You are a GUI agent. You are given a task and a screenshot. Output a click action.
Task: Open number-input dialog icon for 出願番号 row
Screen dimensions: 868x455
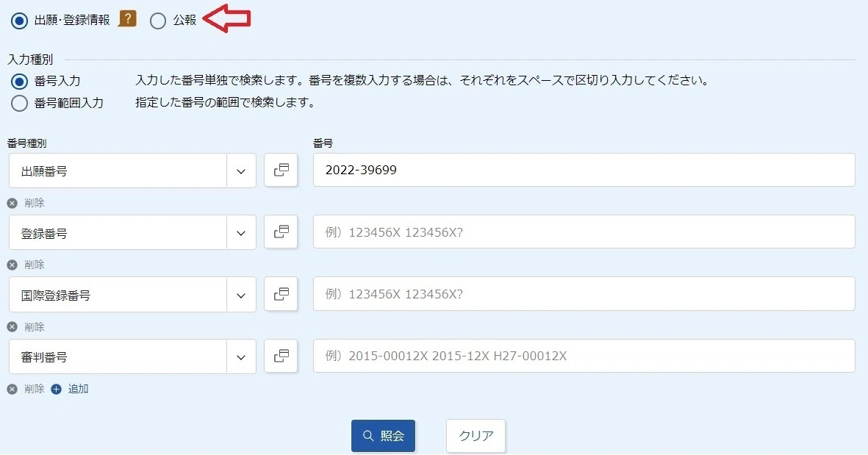(281, 170)
